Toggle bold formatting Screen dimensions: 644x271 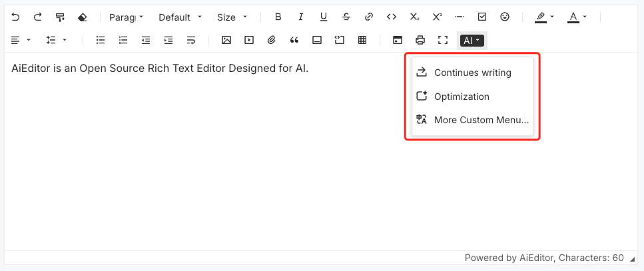point(278,17)
